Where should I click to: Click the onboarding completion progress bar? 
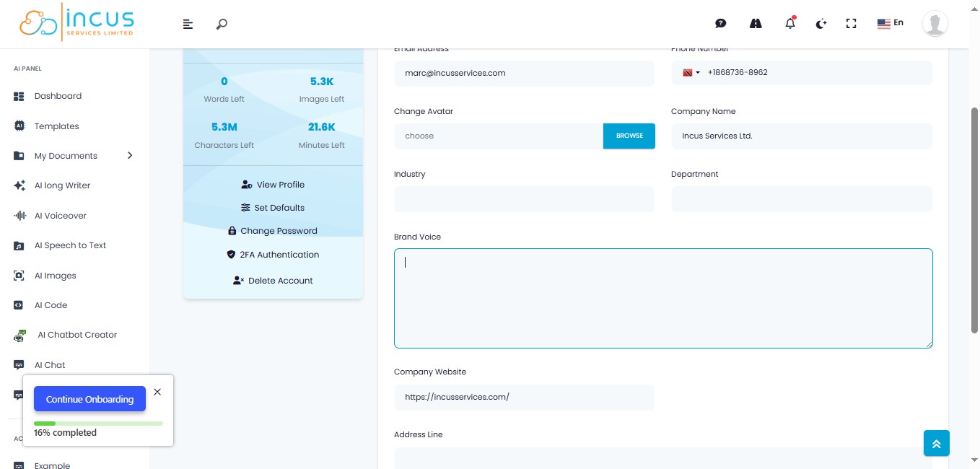point(98,423)
